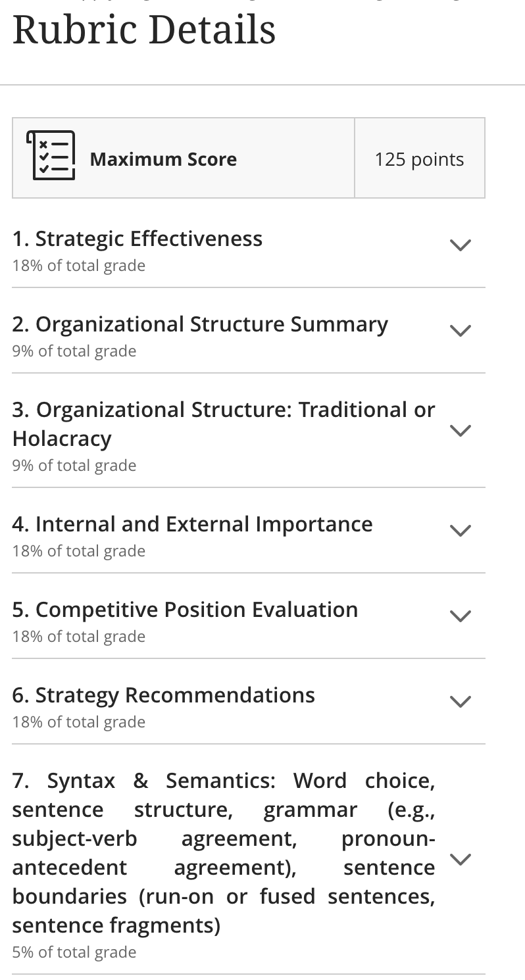Expand Competitive Position Evaluation chevron

pos(461,616)
